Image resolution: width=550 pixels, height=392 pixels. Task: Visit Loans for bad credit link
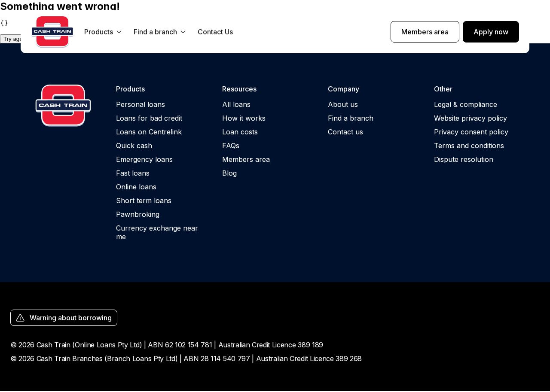tap(149, 118)
